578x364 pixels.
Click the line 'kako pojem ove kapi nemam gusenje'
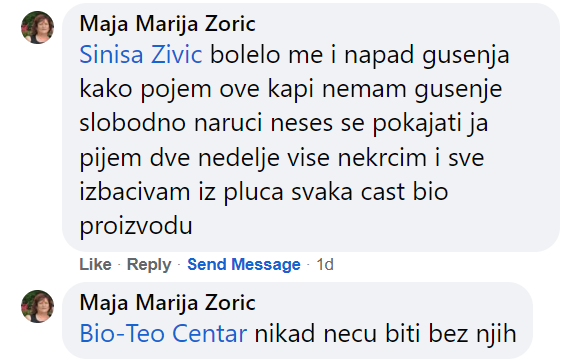[x=290, y=89]
